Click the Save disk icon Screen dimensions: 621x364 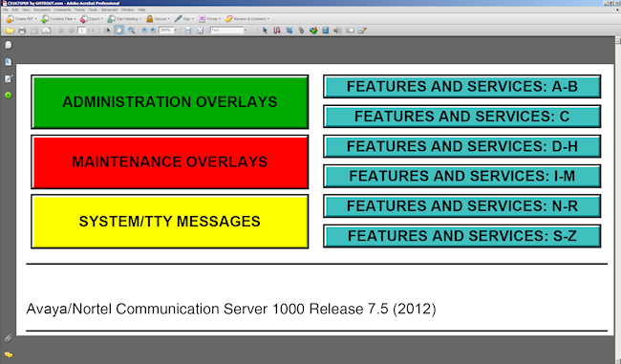tap(34, 31)
